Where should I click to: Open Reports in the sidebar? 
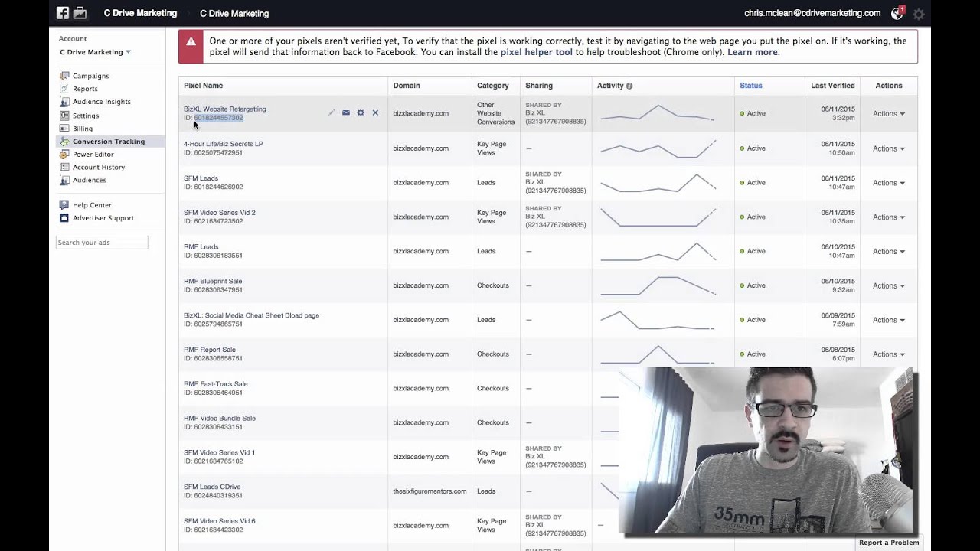[x=85, y=89]
